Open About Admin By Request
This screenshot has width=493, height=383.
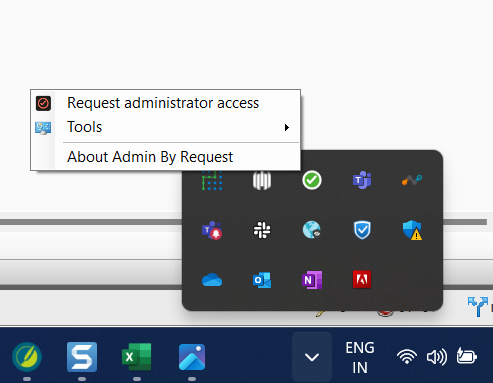pyautogui.click(x=165, y=157)
